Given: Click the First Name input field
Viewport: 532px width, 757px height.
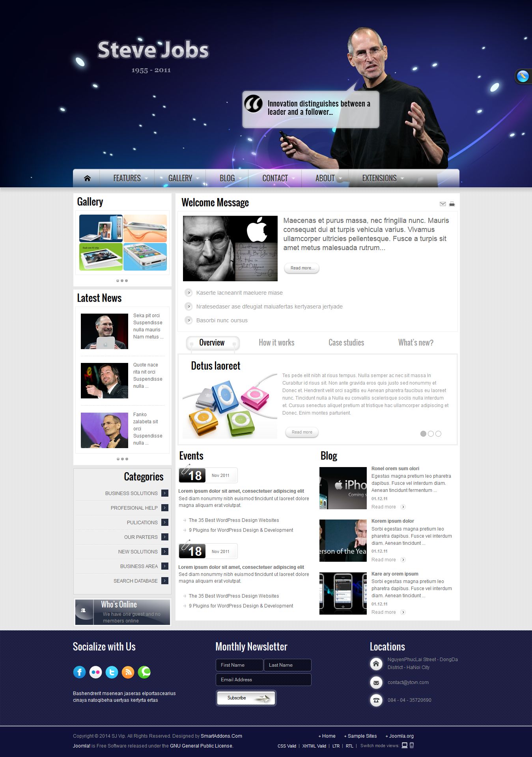Looking at the screenshot, I should (x=239, y=665).
